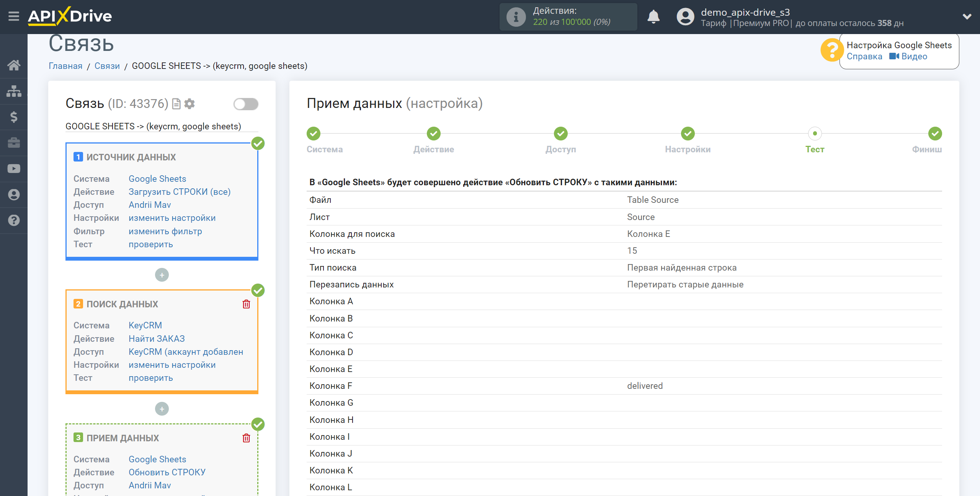The width and height of the screenshot is (980, 496).
Task: Open the actions info icon
Action: click(516, 17)
